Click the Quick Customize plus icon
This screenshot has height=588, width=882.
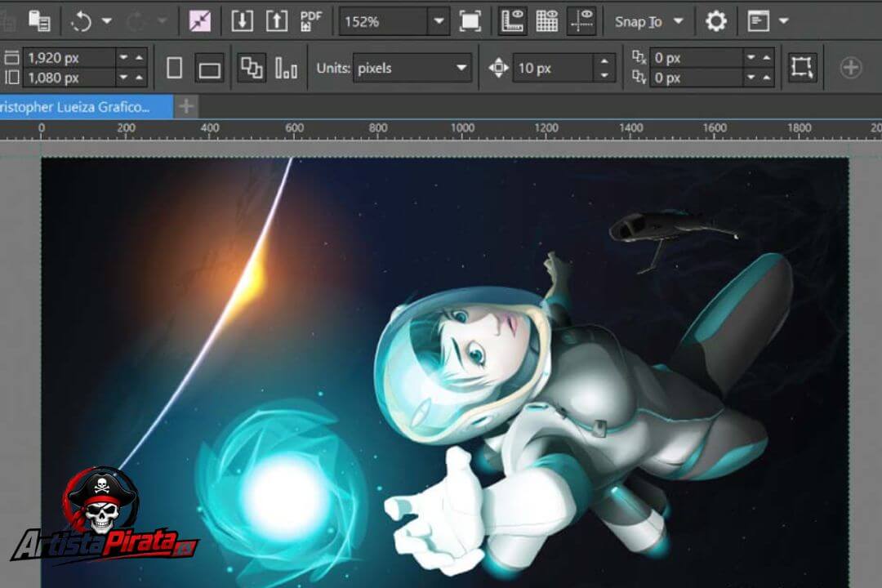click(x=850, y=68)
